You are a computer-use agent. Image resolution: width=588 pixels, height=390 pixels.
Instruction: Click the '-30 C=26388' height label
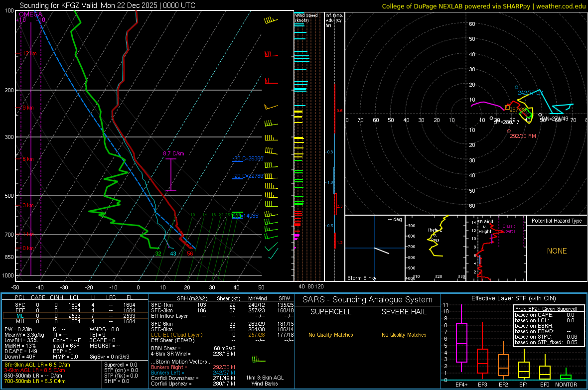(x=248, y=158)
